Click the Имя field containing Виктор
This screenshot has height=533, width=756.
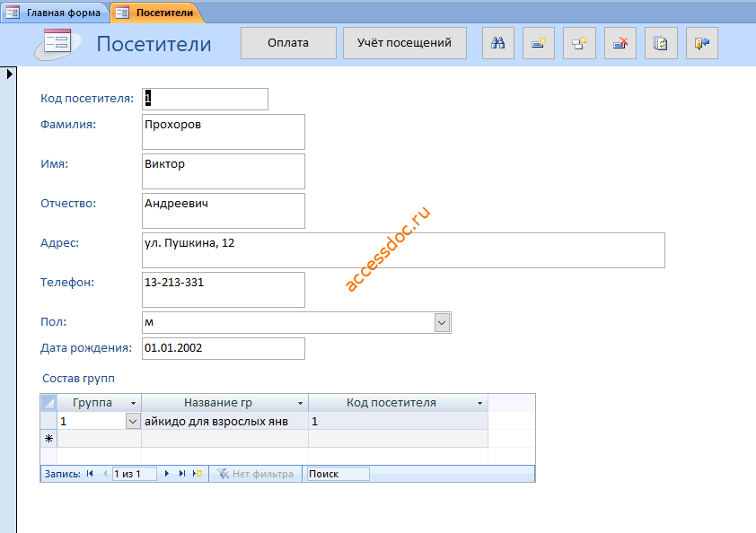(x=224, y=171)
